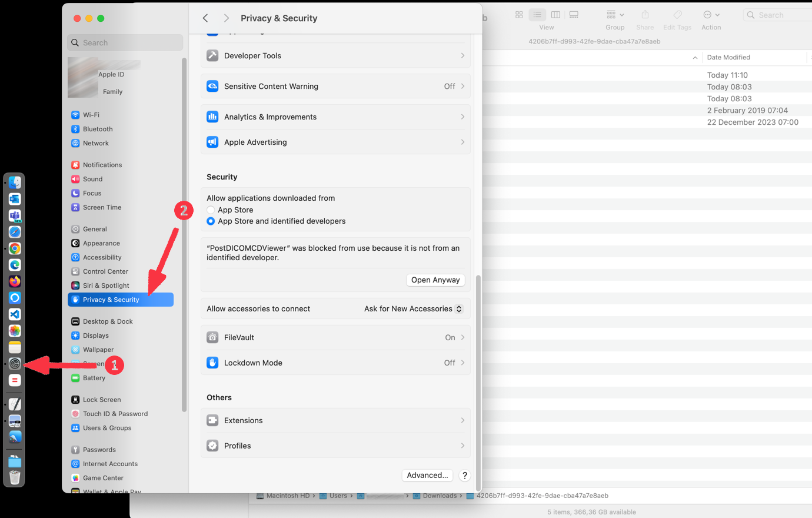
Task: Launch Safari from the Dock
Action: coord(14,231)
